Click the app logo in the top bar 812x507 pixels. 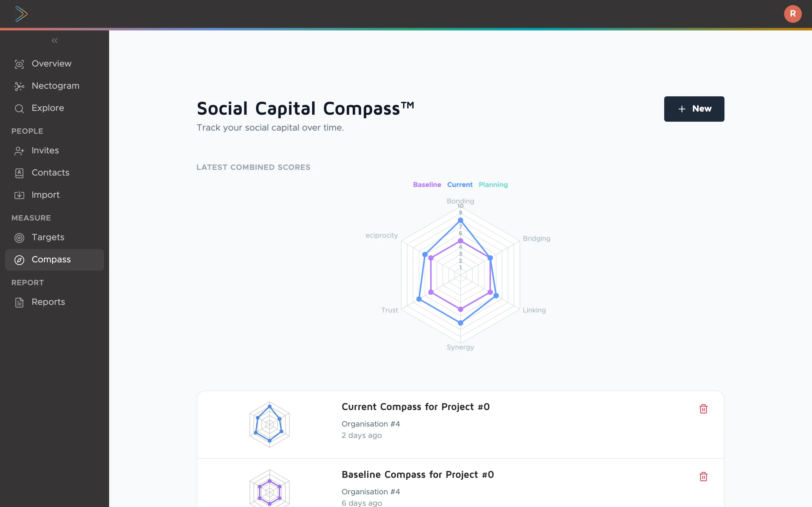coord(21,14)
